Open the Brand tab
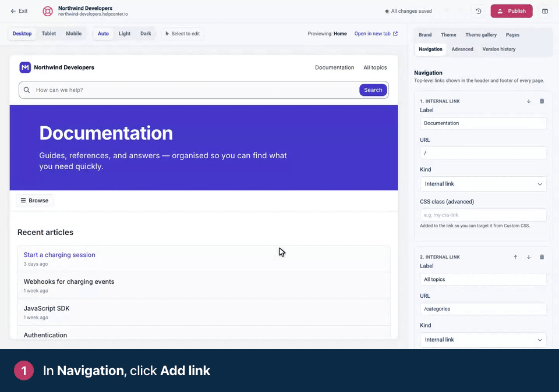559x392 pixels. [425, 35]
